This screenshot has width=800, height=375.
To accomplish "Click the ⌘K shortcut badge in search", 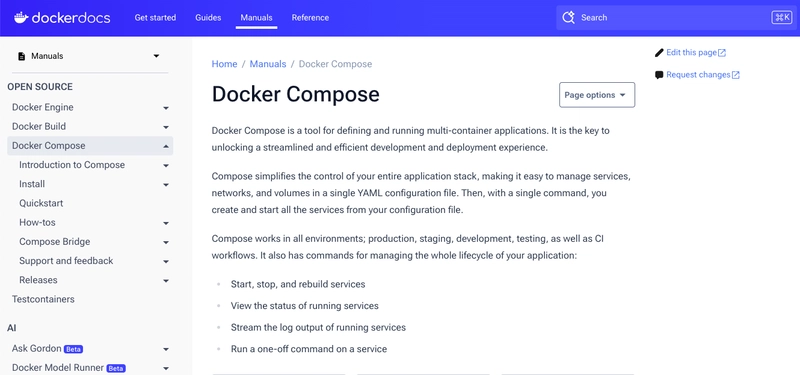I will [x=782, y=17].
